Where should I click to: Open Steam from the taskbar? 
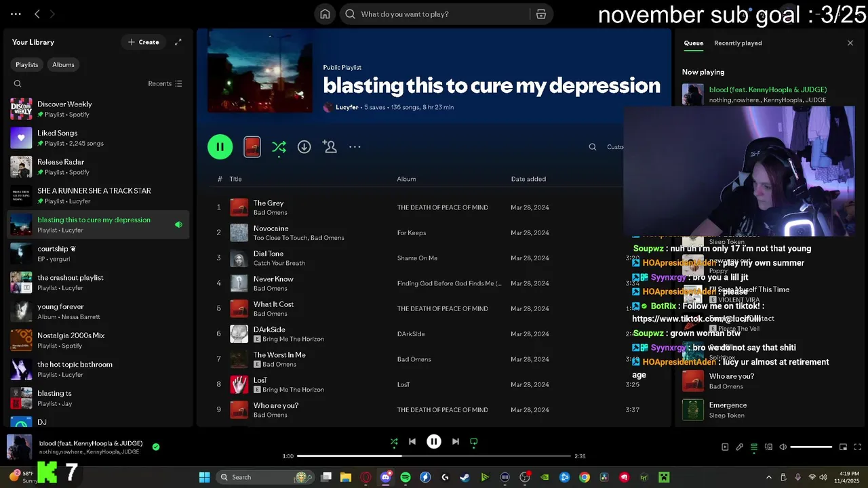point(465,477)
